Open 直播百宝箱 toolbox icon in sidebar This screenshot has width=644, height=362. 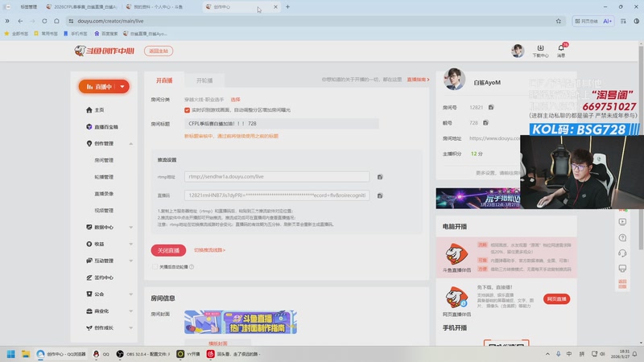tap(89, 127)
